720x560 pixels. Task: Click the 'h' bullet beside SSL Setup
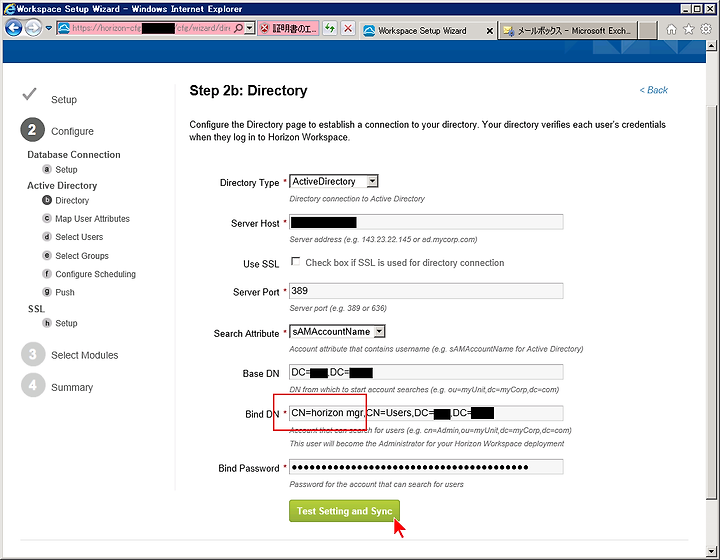pyautogui.click(x=47, y=323)
